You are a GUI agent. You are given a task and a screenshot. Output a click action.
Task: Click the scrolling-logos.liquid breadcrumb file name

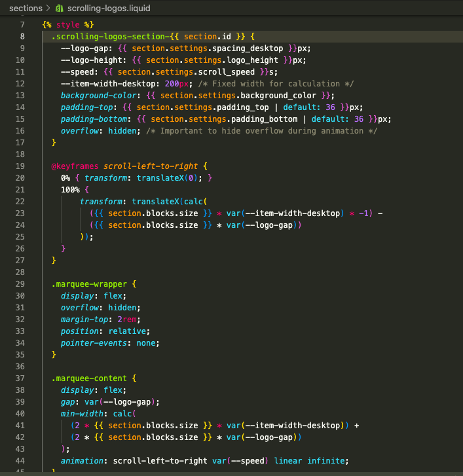tap(109, 9)
